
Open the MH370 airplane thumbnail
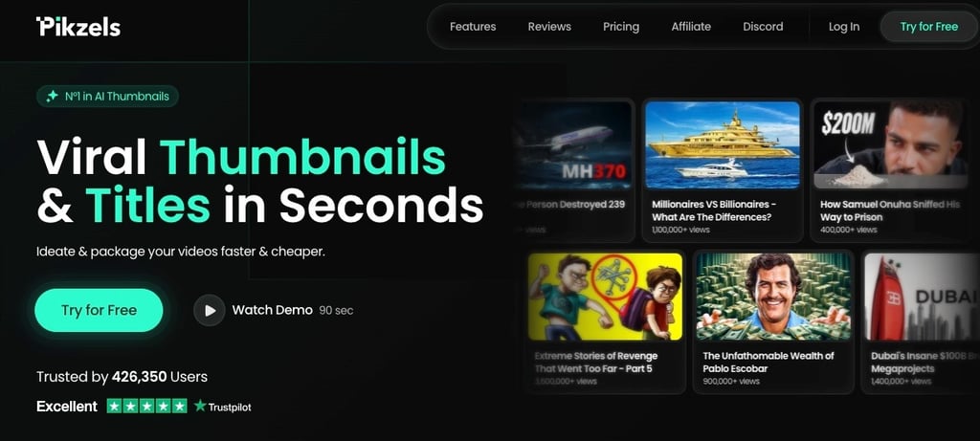click(572, 144)
